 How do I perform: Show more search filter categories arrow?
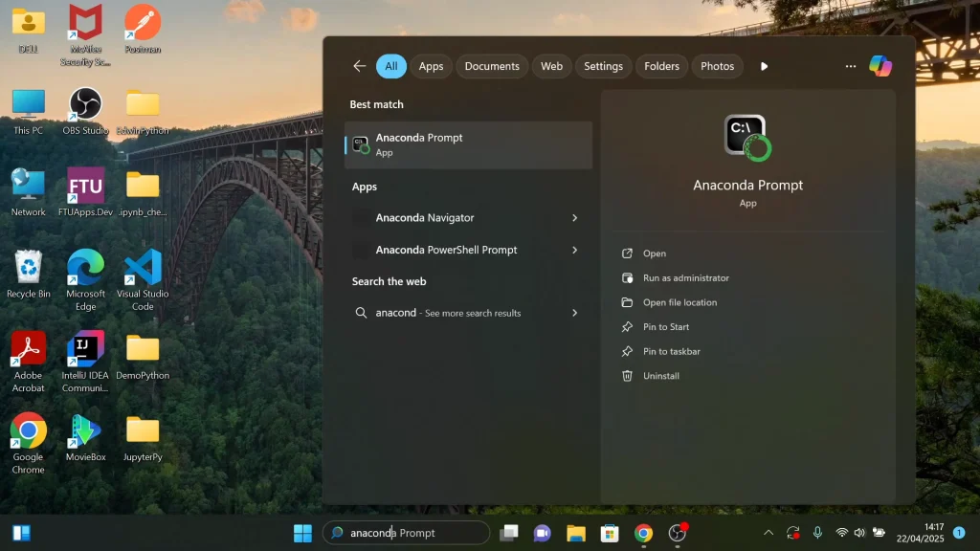click(x=764, y=66)
